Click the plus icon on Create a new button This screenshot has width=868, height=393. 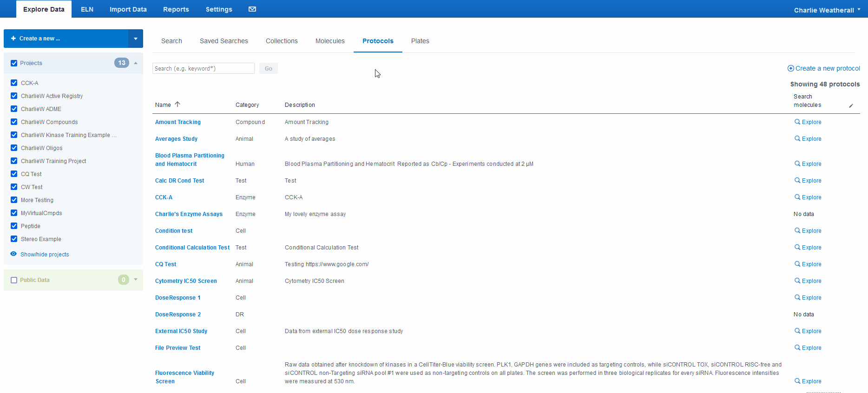pos(13,39)
